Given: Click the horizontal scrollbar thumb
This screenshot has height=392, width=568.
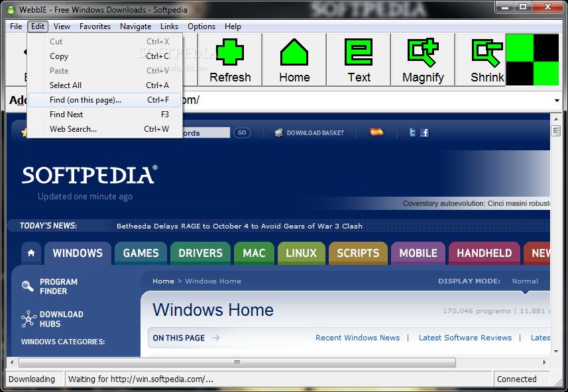Looking at the screenshot, I should pos(237,362).
